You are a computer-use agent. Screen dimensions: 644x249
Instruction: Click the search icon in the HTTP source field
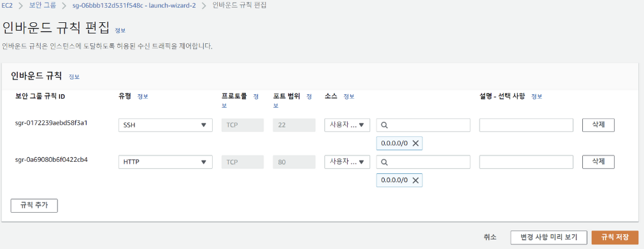point(385,162)
